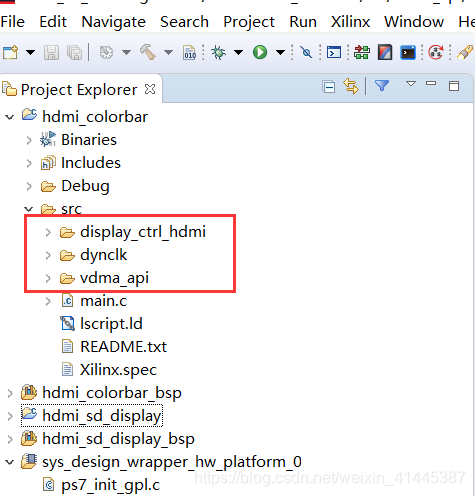This screenshot has width=475, height=496.
Task: Select the hdmi_colorbar project
Action: point(95,117)
